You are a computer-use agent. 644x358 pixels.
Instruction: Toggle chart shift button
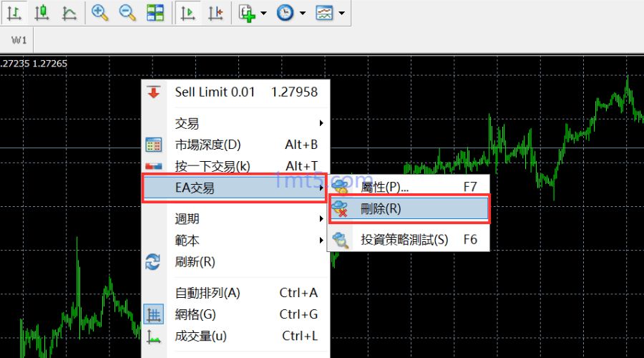pyautogui.click(x=215, y=13)
